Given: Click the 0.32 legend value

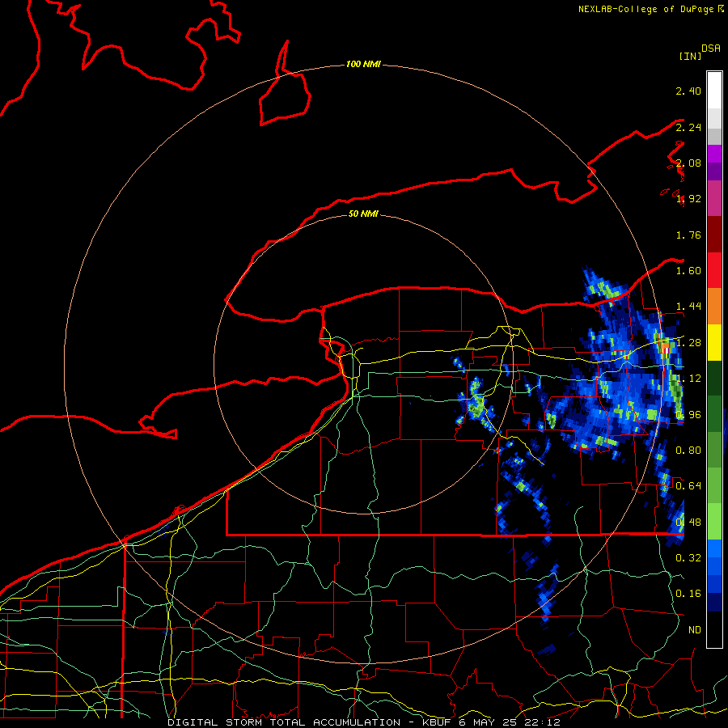Looking at the screenshot, I should pyautogui.click(x=688, y=558).
